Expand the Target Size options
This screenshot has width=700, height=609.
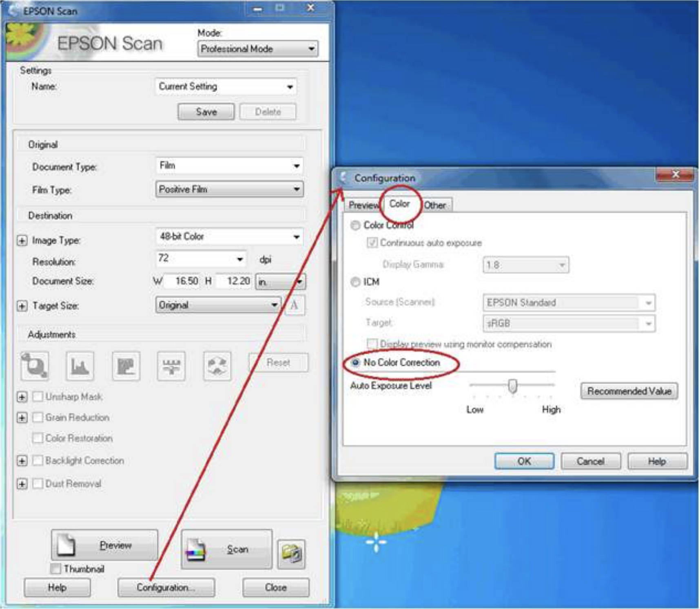point(22,306)
